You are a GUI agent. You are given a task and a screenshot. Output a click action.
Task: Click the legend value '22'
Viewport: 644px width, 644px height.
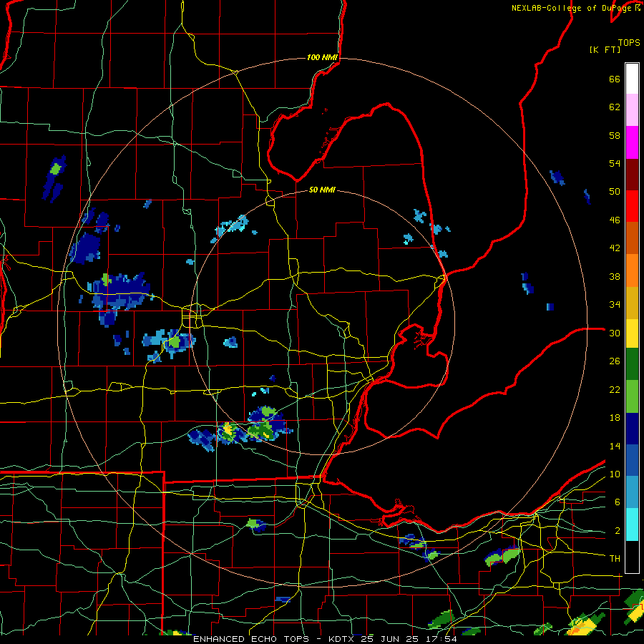pos(615,389)
